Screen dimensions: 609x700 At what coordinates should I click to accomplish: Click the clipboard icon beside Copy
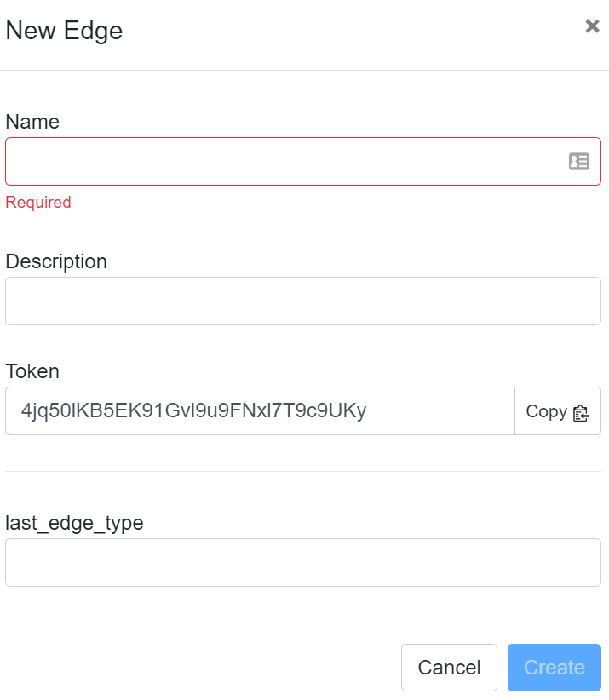pyautogui.click(x=581, y=412)
